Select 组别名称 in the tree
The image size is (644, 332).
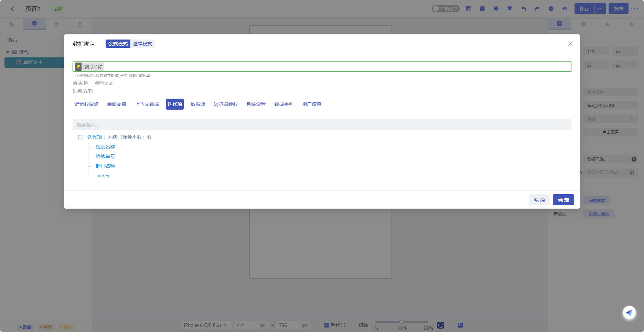coord(105,147)
